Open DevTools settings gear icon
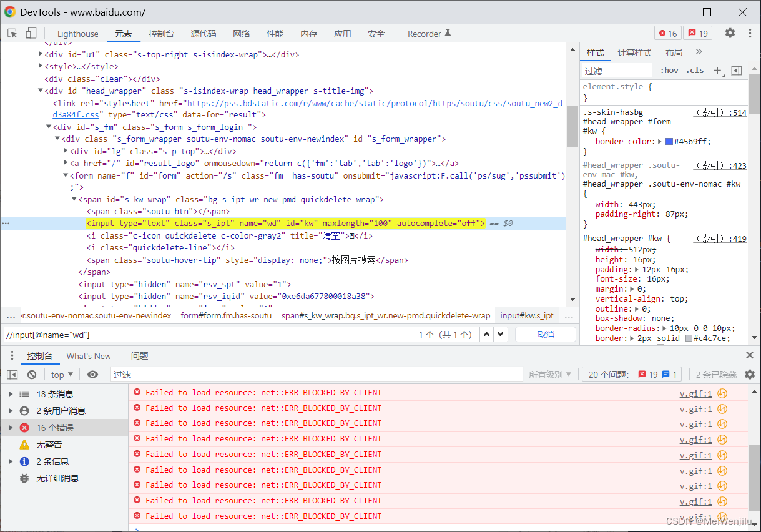Screen dimensions: 761x532 [x=730, y=33]
